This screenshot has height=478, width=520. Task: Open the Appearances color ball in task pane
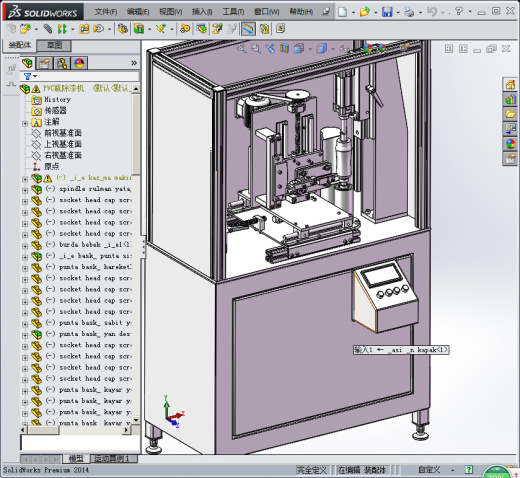coord(510,144)
